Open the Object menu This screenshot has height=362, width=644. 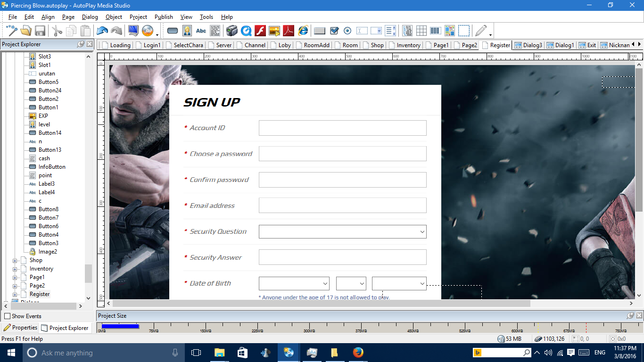114,17
